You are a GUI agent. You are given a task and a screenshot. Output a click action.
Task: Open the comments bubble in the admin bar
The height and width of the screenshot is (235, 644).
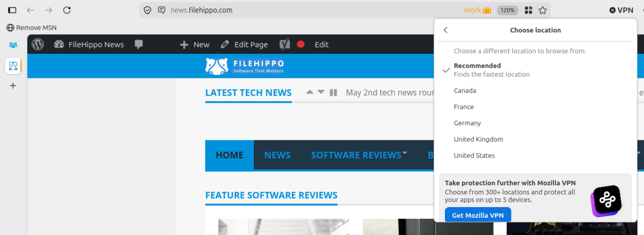click(x=138, y=45)
